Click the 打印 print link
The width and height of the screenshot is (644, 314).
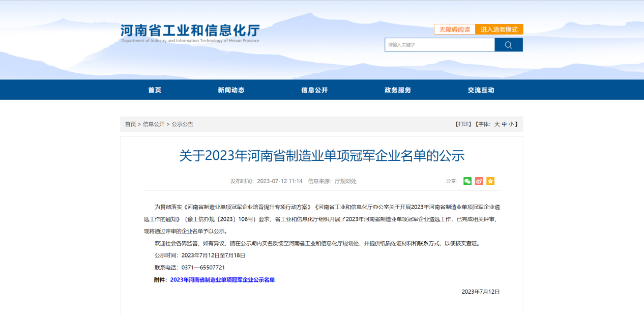463,124
